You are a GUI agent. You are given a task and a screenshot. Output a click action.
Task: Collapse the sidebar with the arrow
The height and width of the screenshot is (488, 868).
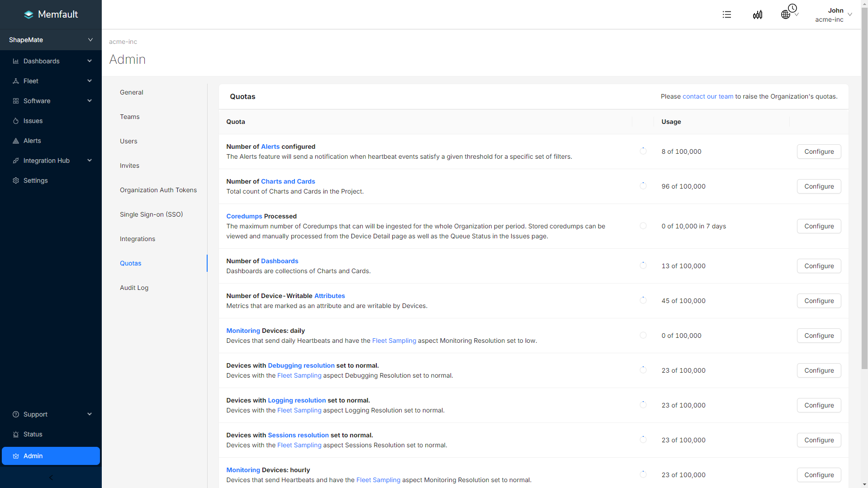pyautogui.click(x=51, y=478)
